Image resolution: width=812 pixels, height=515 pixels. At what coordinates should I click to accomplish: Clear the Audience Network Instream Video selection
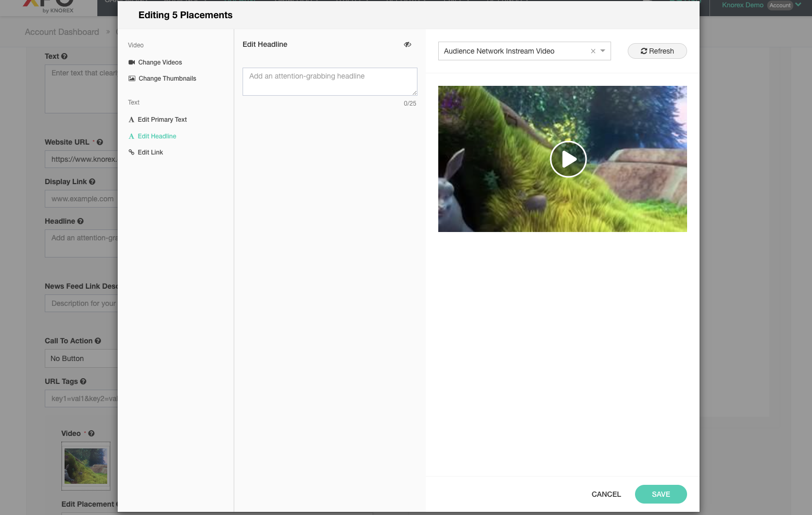[x=593, y=51]
